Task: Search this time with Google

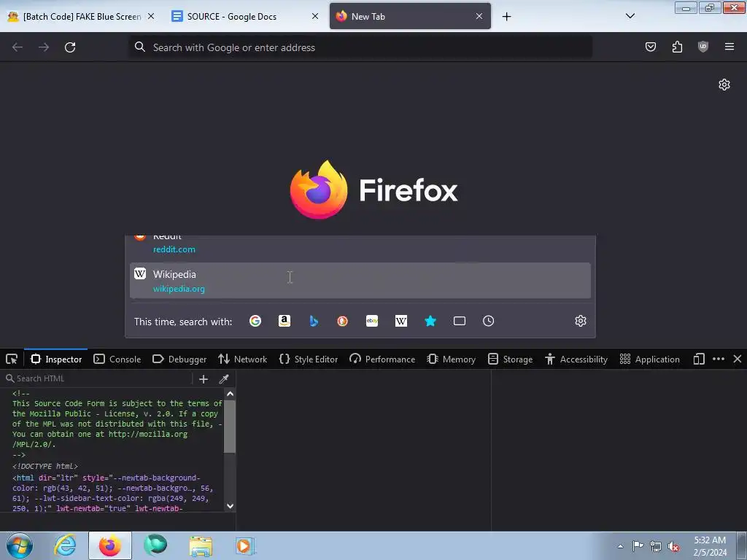Action: (x=255, y=321)
